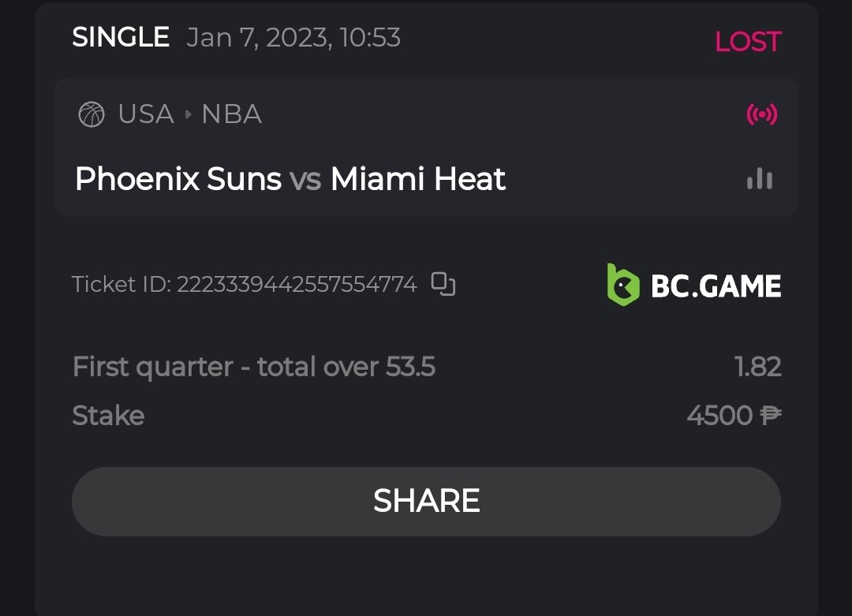Select the USA country label
This screenshot has width=852, height=616.
(146, 114)
